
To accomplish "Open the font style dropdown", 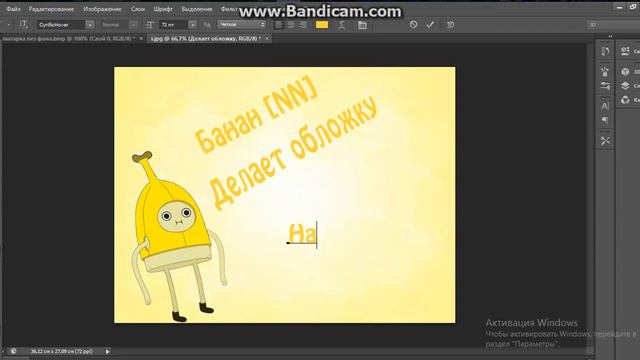I will (133, 25).
